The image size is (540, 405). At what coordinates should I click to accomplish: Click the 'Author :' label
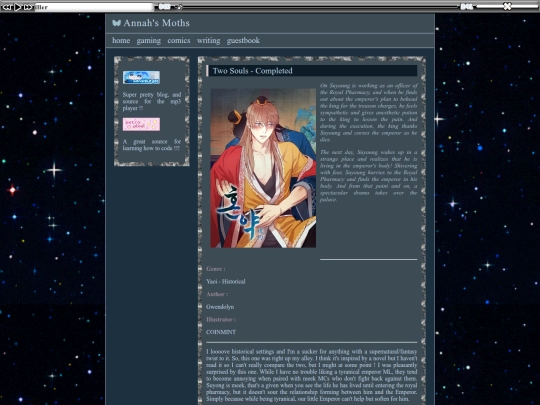pos(217,294)
